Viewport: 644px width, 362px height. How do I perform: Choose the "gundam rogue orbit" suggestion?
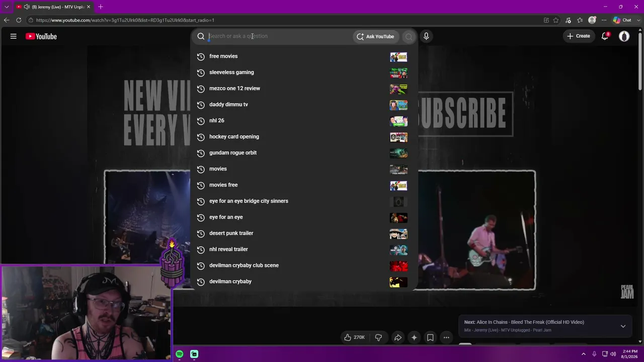coord(304,153)
